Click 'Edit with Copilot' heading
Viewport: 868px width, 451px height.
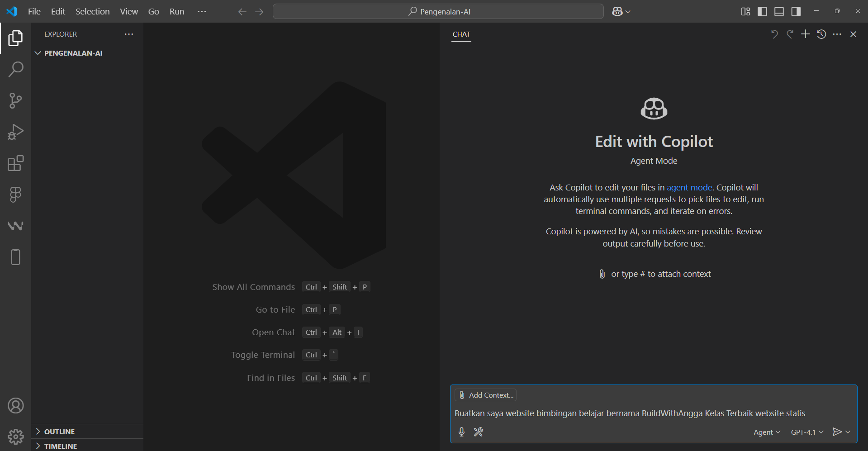tap(654, 142)
